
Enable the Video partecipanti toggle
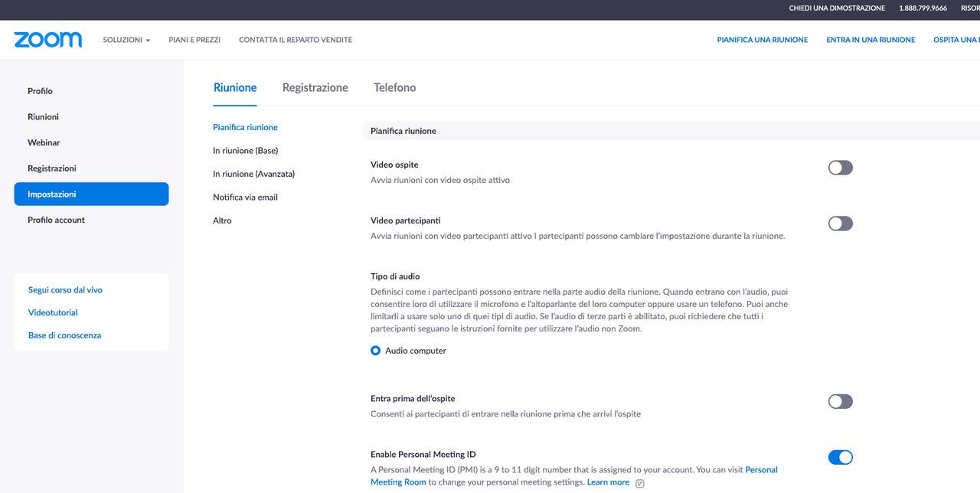tap(840, 223)
